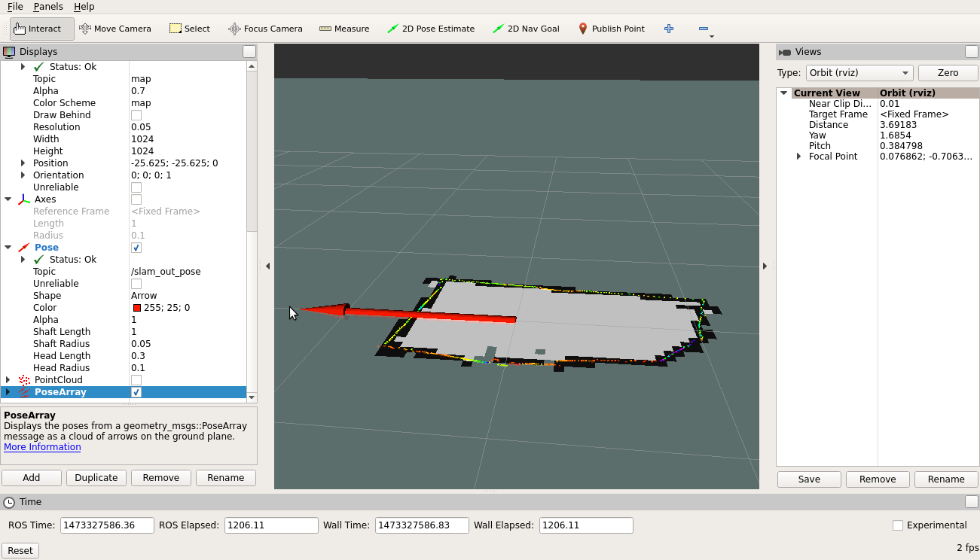Image resolution: width=980 pixels, height=560 pixels.
Task: Activate the Move Camera tool
Action: 114,29
